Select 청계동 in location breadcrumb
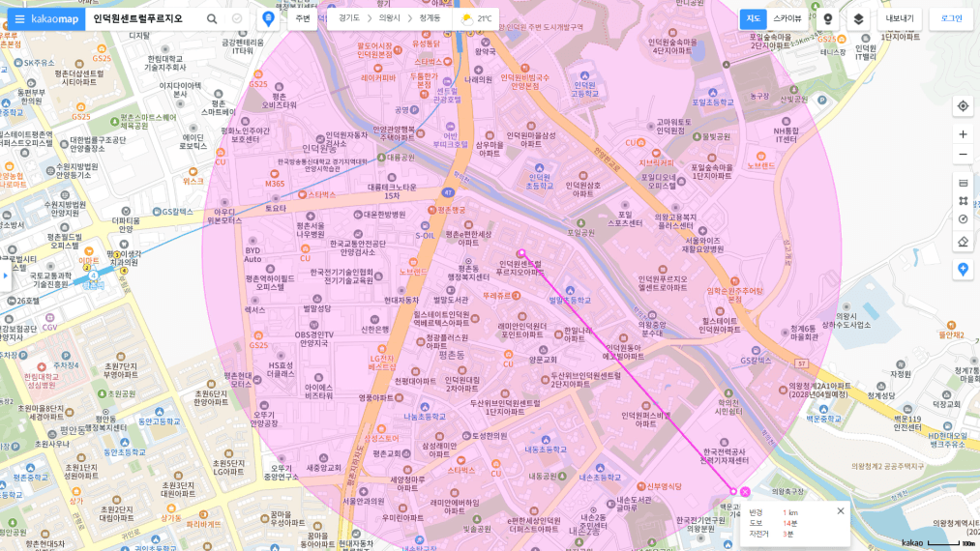 click(x=430, y=18)
